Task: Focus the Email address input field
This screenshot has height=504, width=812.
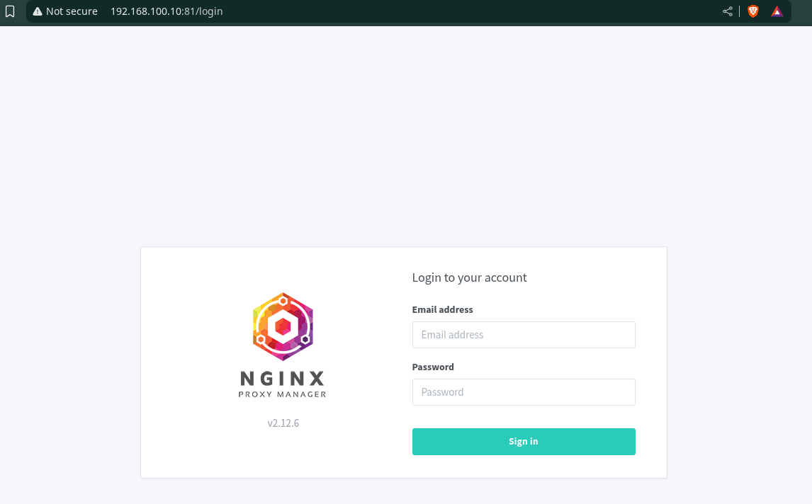Action: tap(523, 335)
